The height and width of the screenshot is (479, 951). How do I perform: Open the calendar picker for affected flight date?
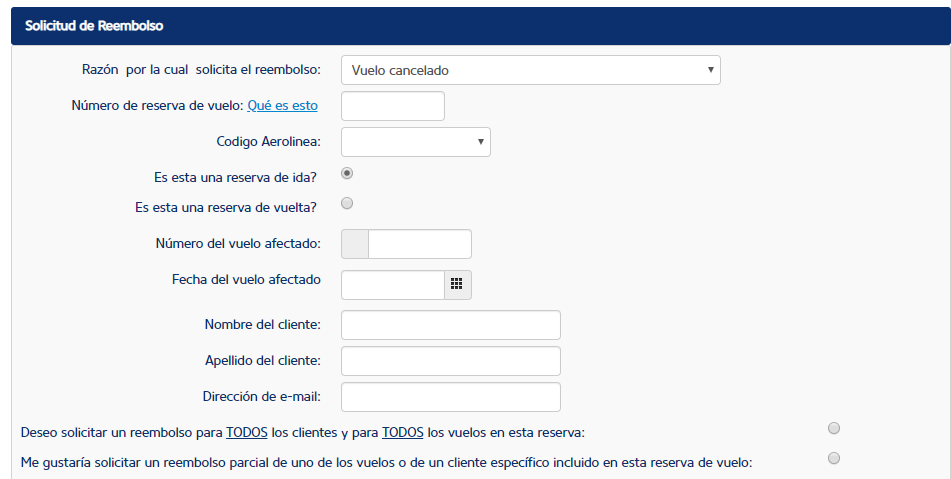pos(457,284)
